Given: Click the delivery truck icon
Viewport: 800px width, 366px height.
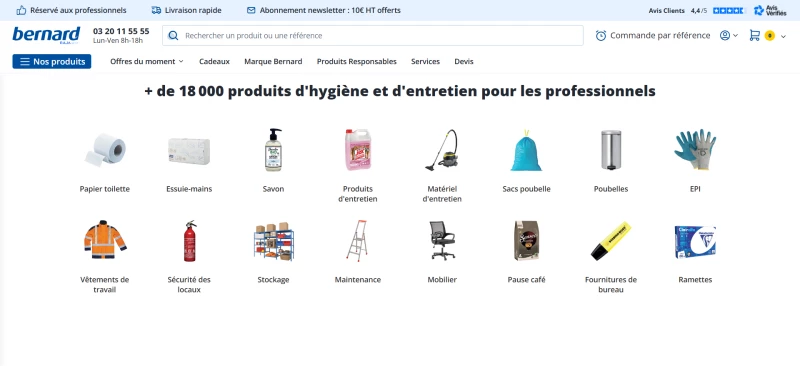Looking at the screenshot, I should (156, 10).
